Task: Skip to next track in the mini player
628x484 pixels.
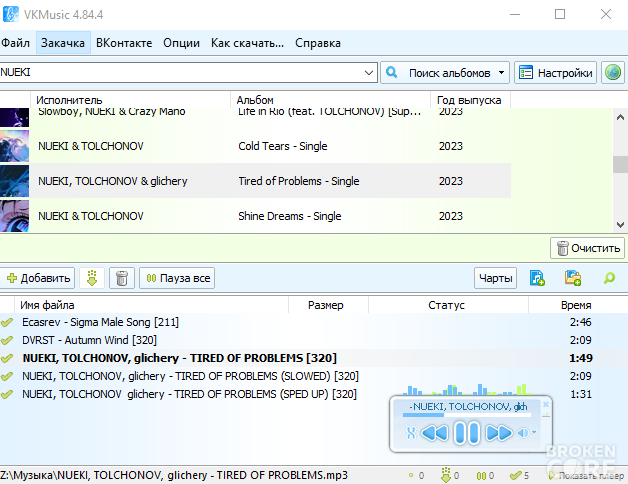Action: point(499,433)
